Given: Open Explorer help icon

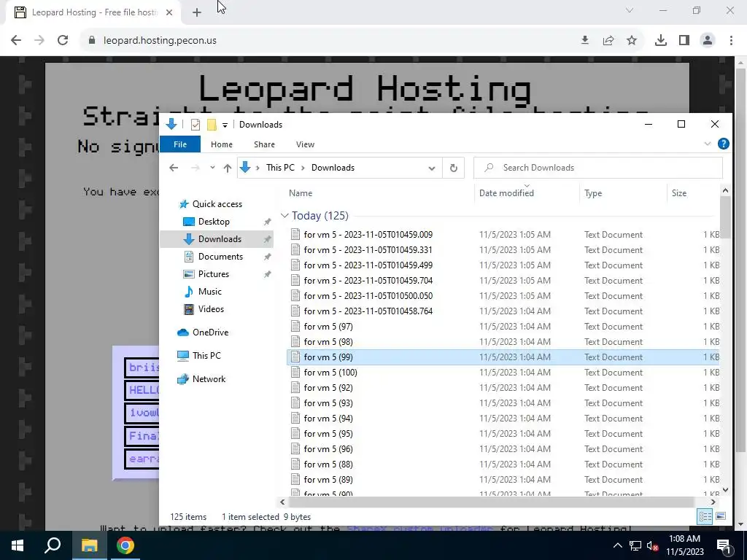Looking at the screenshot, I should click(723, 144).
